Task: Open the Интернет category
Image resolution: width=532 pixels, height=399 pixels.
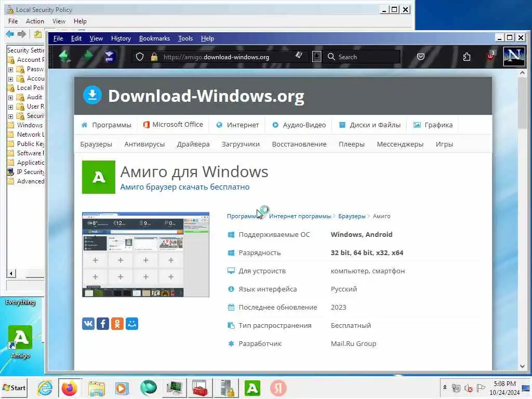Action: 237,125
